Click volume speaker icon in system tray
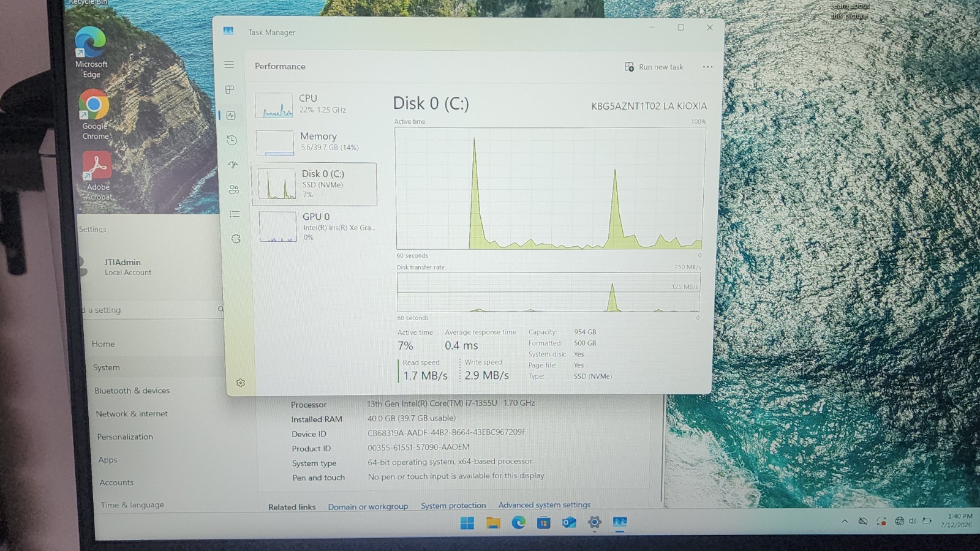The image size is (980, 551). (x=912, y=521)
